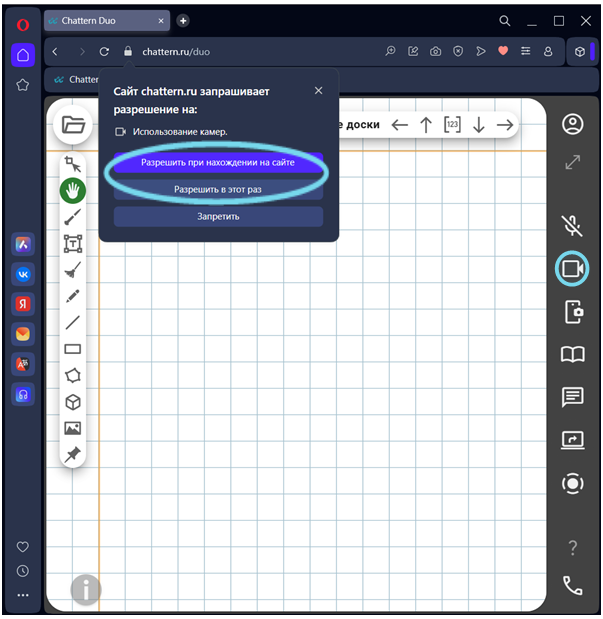The image size is (603, 619).
Task: Expand the board to fullscreen
Action: 572,162
